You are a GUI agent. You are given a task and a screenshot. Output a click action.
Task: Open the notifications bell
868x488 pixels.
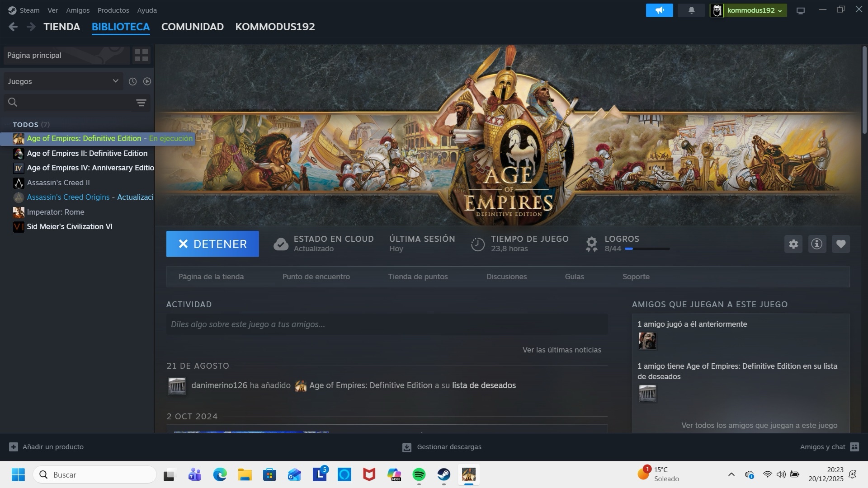pyautogui.click(x=691, y=10)
